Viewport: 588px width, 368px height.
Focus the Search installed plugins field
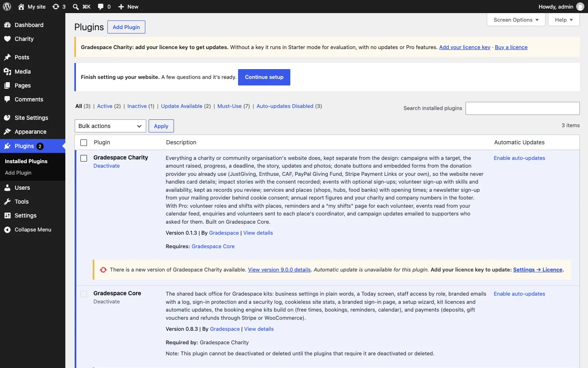click(523, 108)
